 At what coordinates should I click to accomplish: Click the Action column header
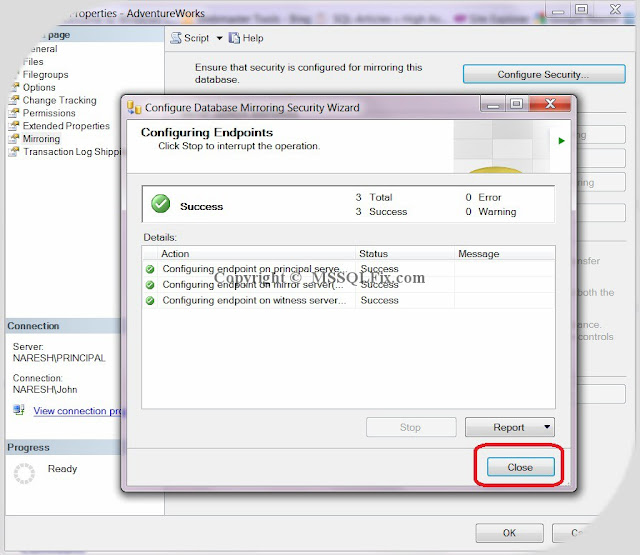click(x=256, y=253)
